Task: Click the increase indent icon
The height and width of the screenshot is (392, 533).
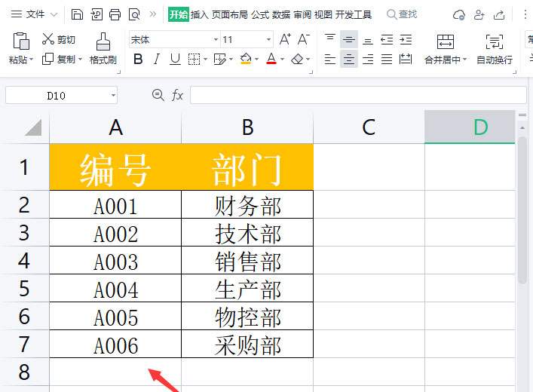Action: (x=406, y=40)
